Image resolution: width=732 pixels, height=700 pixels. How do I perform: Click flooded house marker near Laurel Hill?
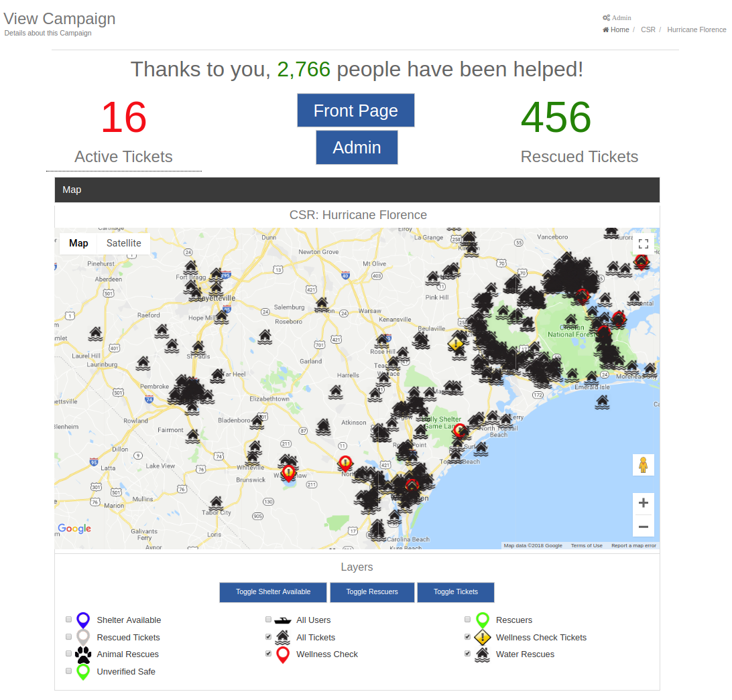(x=96, y=334)
